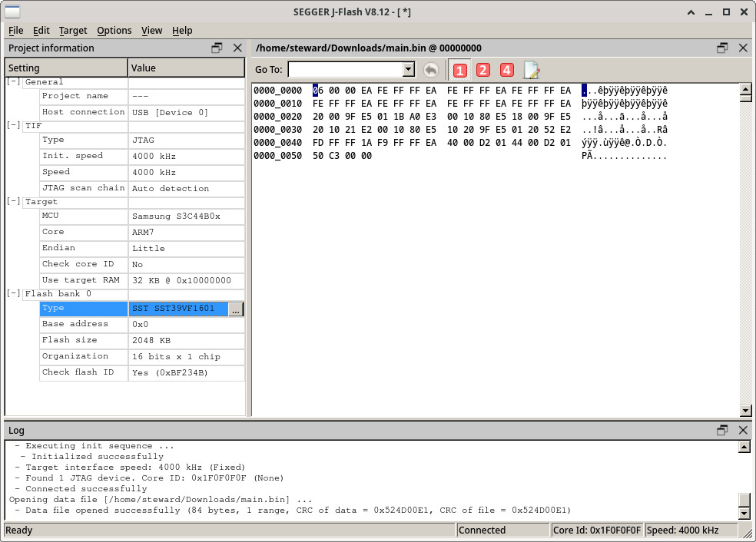756x542 pixels.
Task: Click 'Yes (0xBF234B)' flash ID value
Action: (170, 372)
